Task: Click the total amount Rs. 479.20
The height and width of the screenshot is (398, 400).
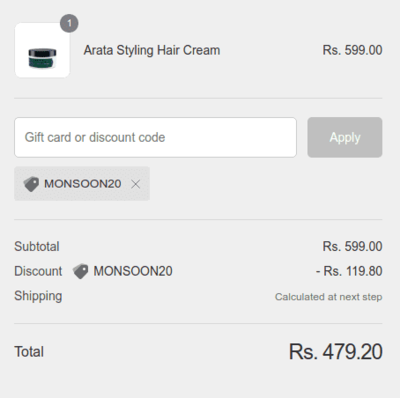Action: 336,352
